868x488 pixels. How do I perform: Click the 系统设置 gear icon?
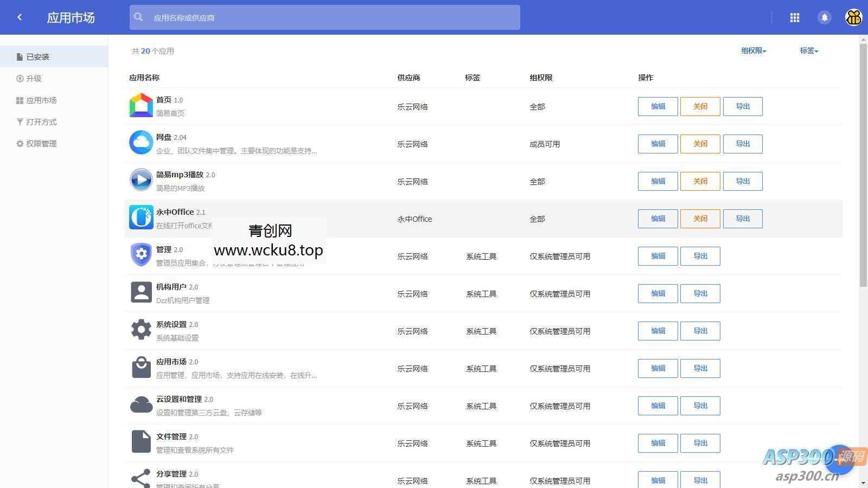tap(141, 329)
